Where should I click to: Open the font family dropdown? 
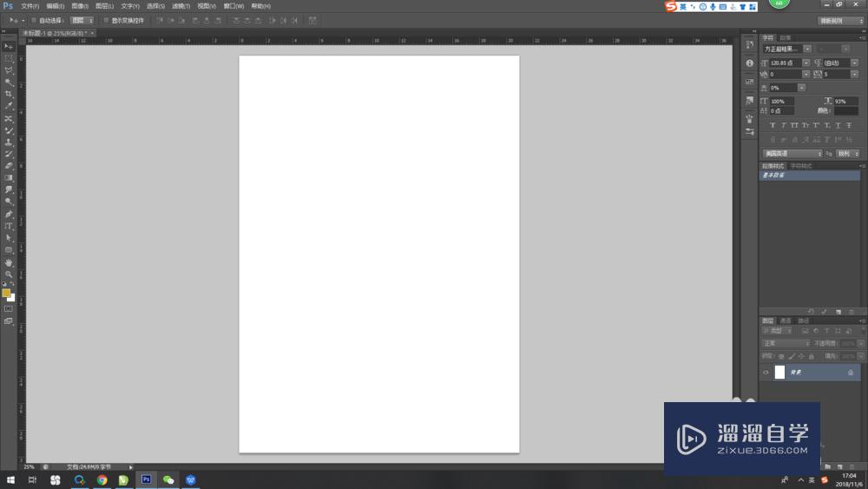(x=807, y=50)
